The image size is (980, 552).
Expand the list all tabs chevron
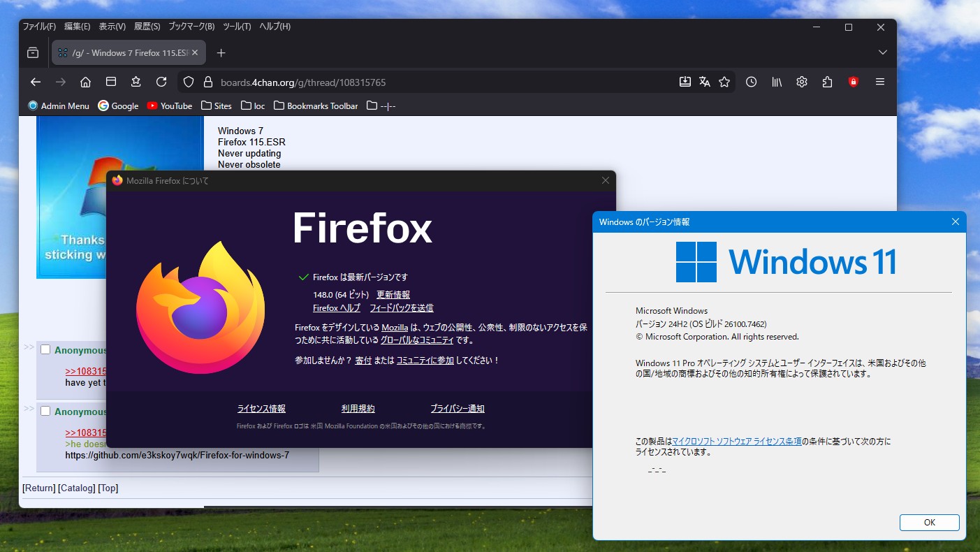pos(882,52)
